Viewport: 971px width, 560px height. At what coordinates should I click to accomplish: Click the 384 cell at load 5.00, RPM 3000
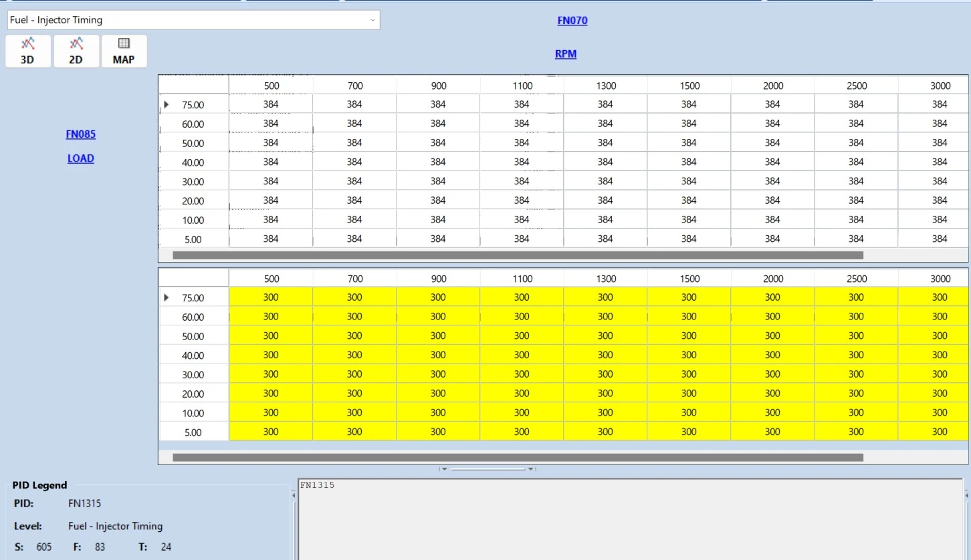point(934,239)
